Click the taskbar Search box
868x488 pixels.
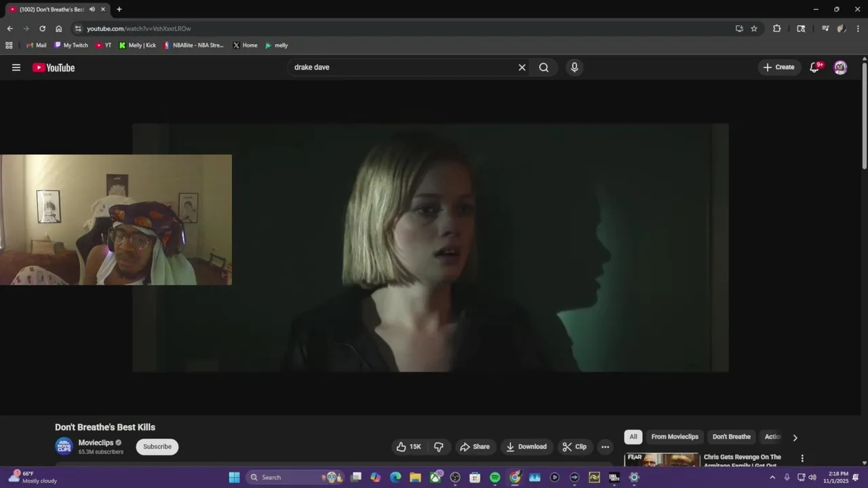[x=295, y=477]
